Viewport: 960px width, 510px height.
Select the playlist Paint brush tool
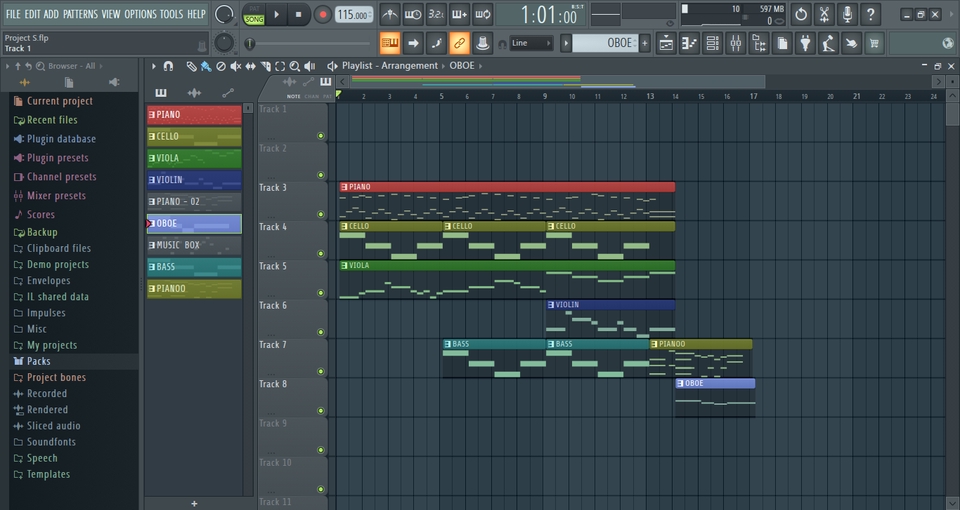206,66
